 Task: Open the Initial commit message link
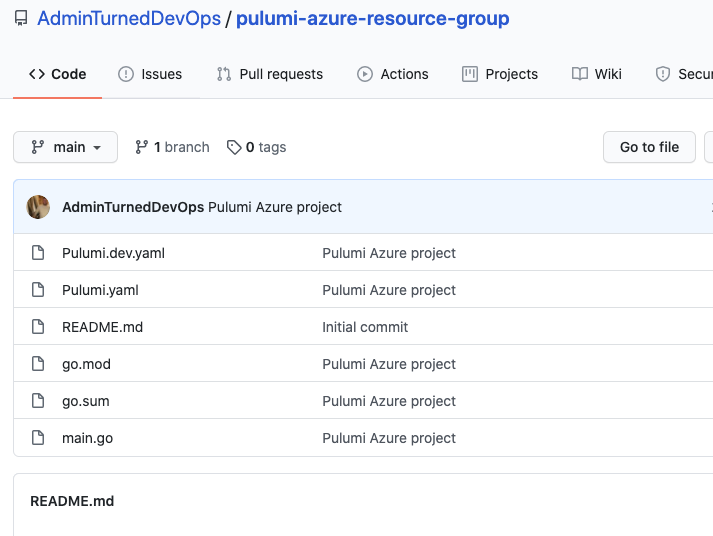(365, 327)
